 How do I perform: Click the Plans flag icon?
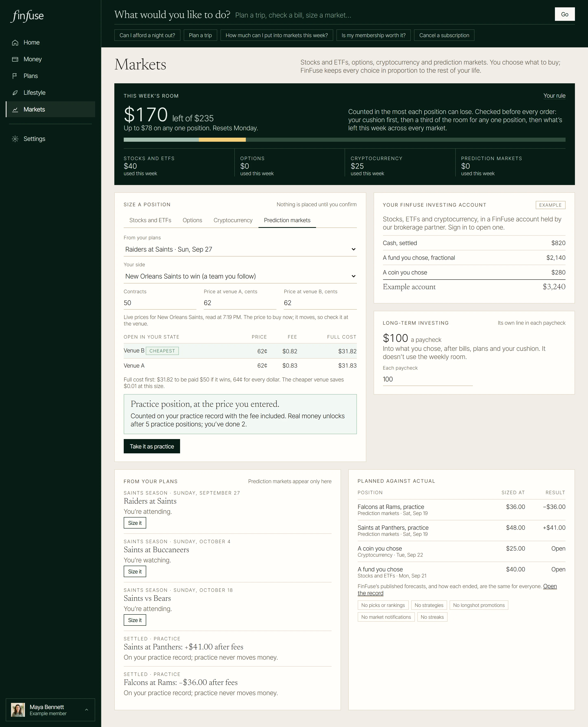[15, 76]
